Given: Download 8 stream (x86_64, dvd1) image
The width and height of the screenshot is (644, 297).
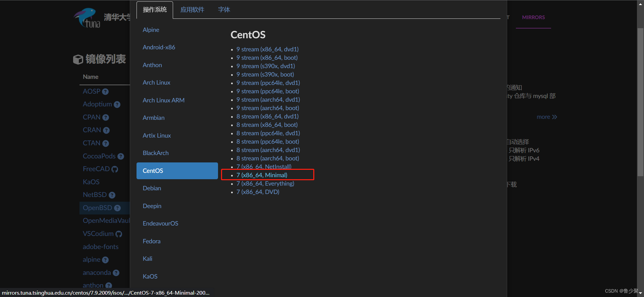Looking at the screenshot, I should [267, 116].
